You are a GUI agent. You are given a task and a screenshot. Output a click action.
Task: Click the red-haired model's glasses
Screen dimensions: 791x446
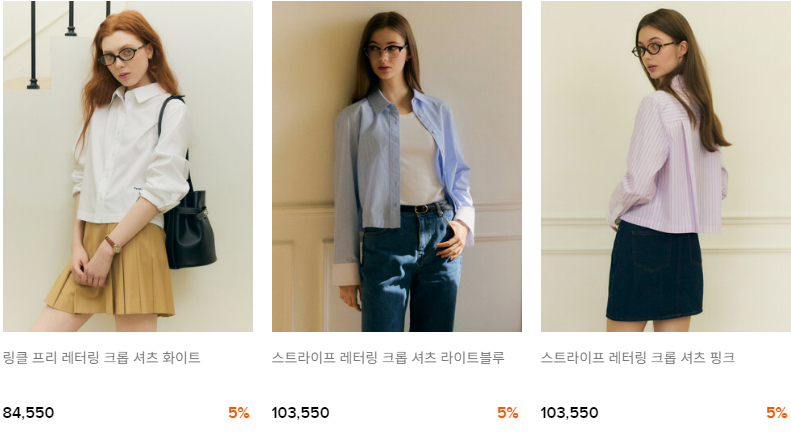pyautogui.click(x=121, y=55)
